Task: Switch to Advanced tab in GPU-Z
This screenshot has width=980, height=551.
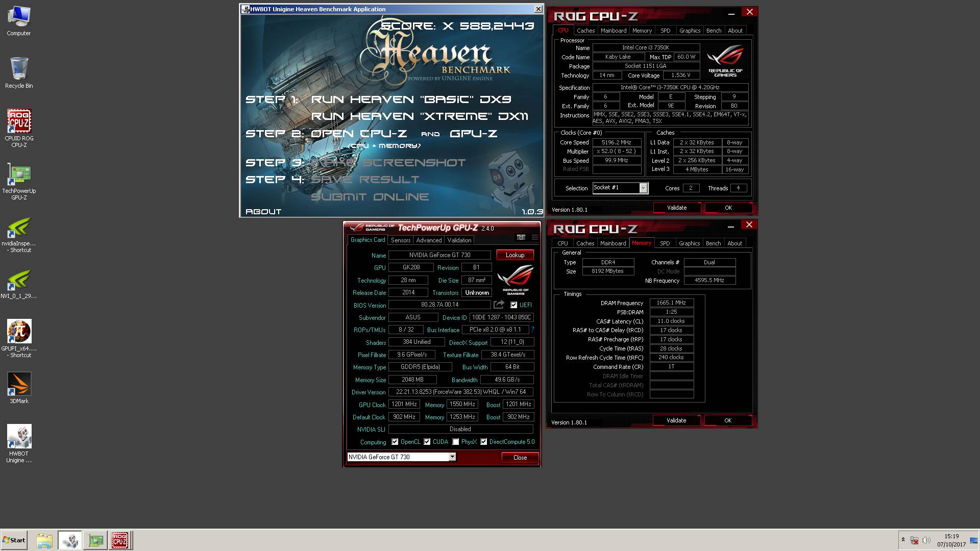Action: 429,240
